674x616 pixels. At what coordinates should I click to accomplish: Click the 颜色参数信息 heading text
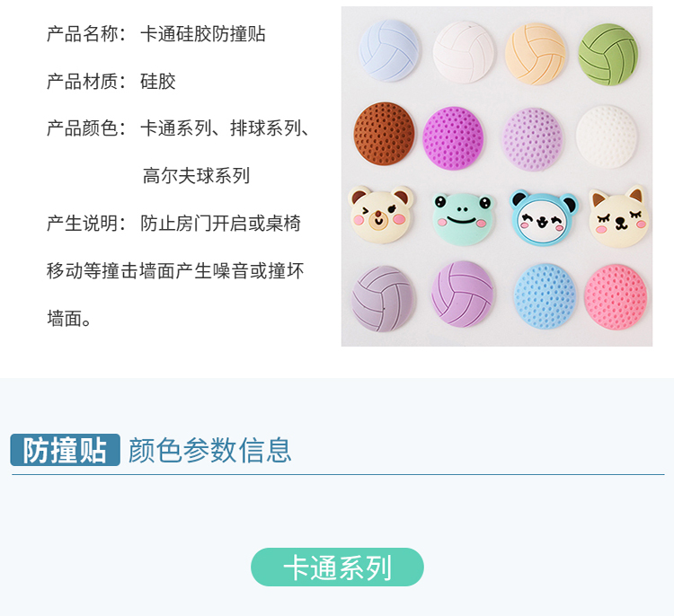209,450
